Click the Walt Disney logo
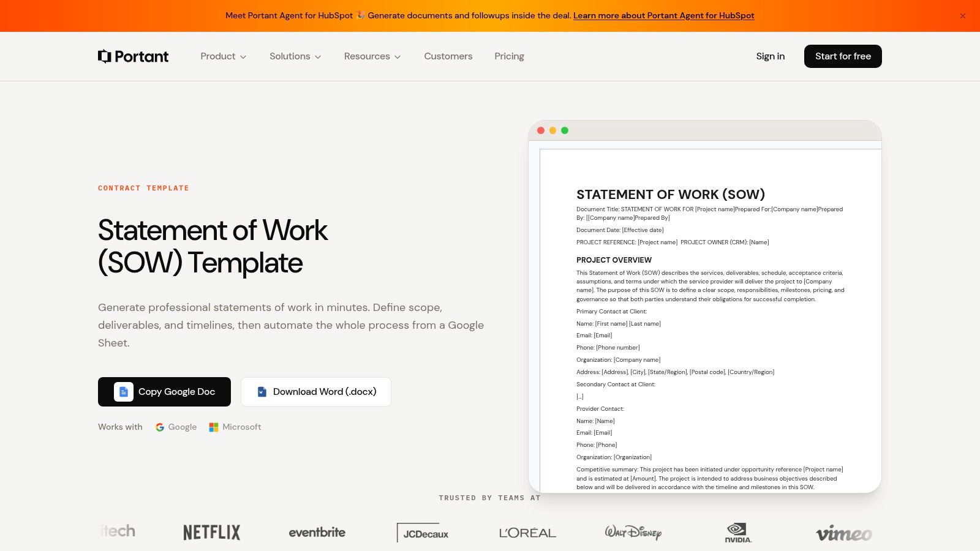 tap(633, 532)
